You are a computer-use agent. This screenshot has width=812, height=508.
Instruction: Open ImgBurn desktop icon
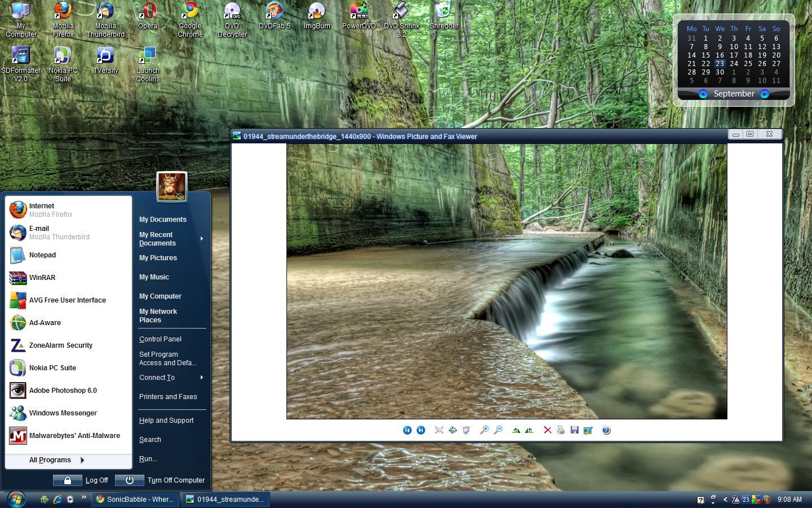pos(317,16)
